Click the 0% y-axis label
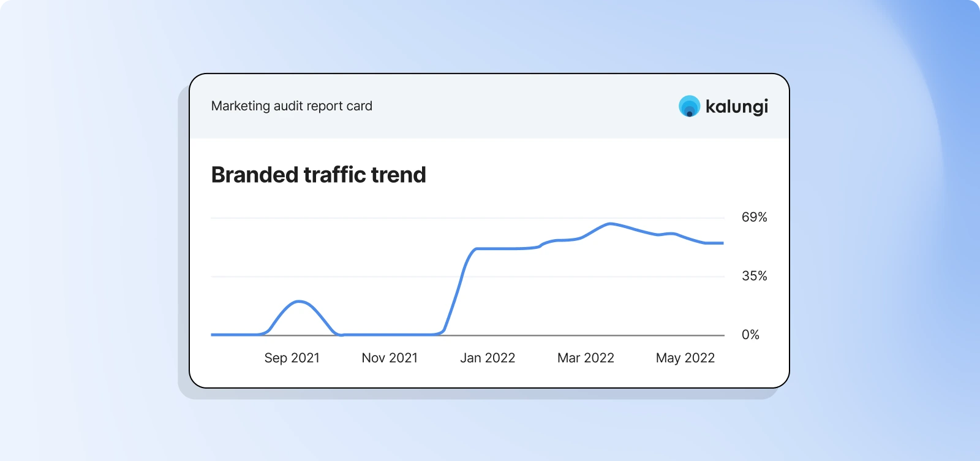The height and width of the screenshot is (461, 980). [x=750, y=335]
